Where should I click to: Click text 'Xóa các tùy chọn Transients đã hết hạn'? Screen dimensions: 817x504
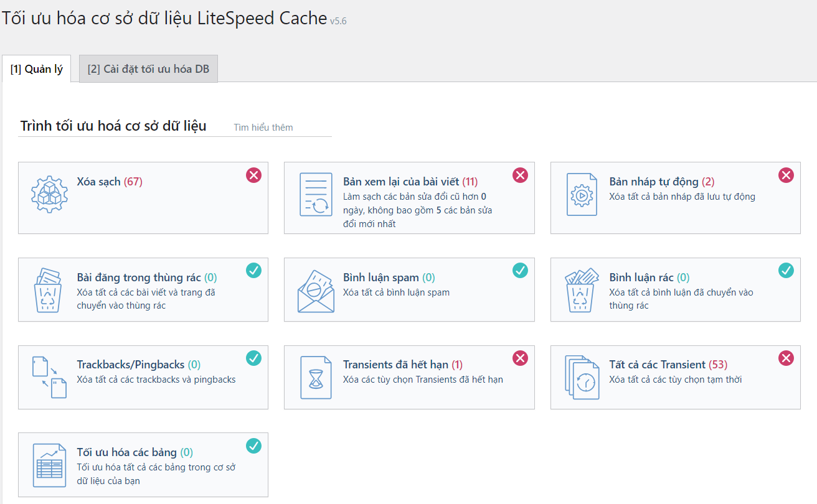click(423, 380)
